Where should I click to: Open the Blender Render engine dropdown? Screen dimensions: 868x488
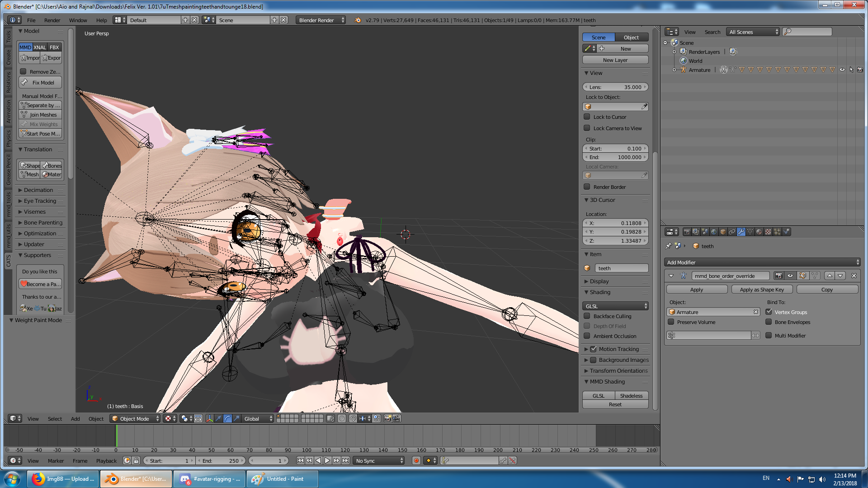click(x=321, y=20)
